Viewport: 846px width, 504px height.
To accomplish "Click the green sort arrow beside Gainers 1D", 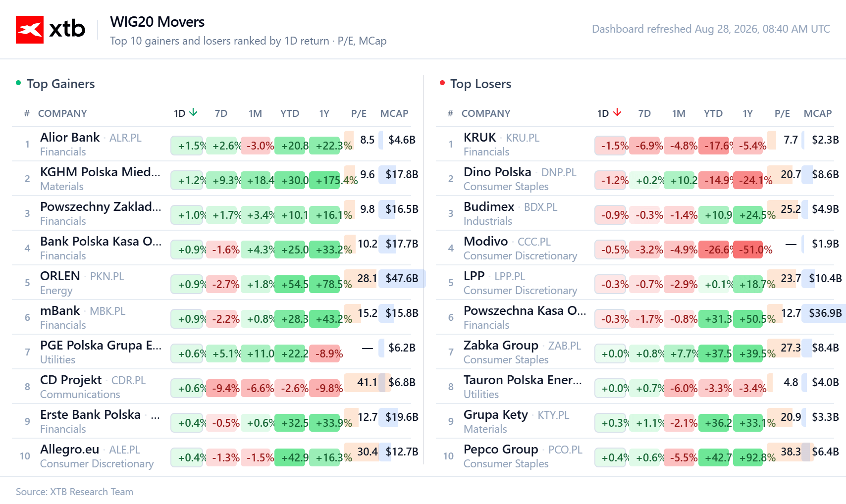I will tap(193, 113).
